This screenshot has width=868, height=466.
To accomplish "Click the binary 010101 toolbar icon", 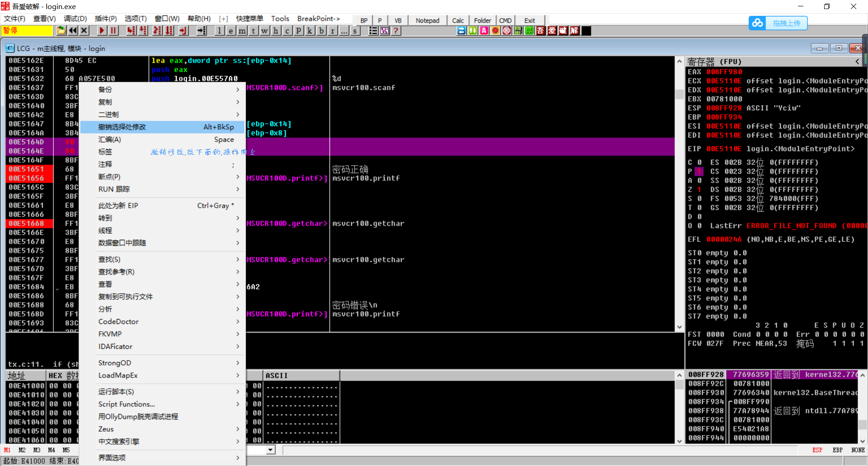I will (x=518, y=30).
